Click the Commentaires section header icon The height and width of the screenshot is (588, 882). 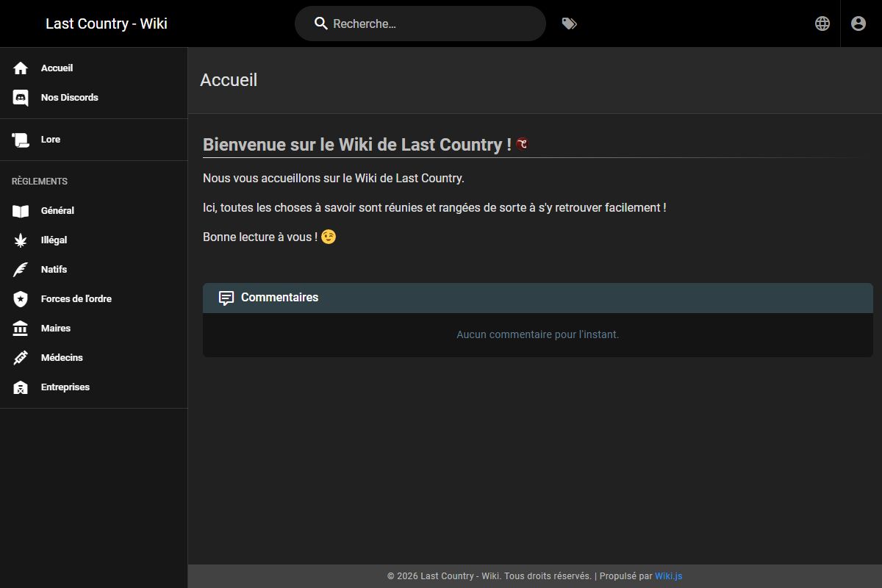226,298
